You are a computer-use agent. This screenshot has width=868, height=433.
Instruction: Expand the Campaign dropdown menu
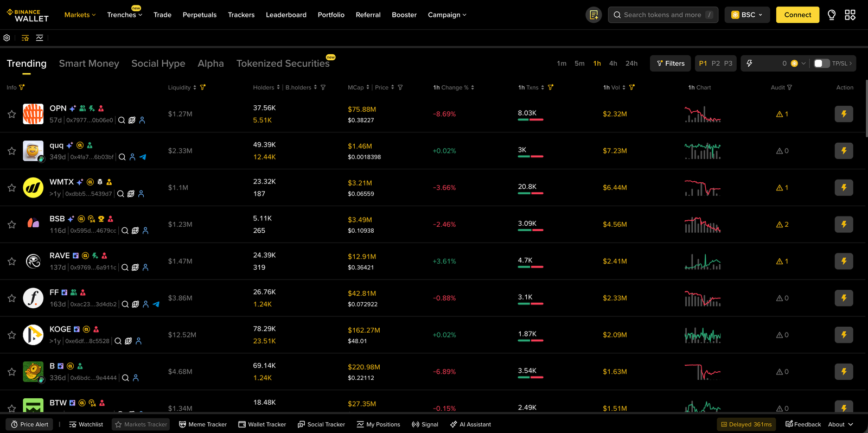(x=447, y=15)
